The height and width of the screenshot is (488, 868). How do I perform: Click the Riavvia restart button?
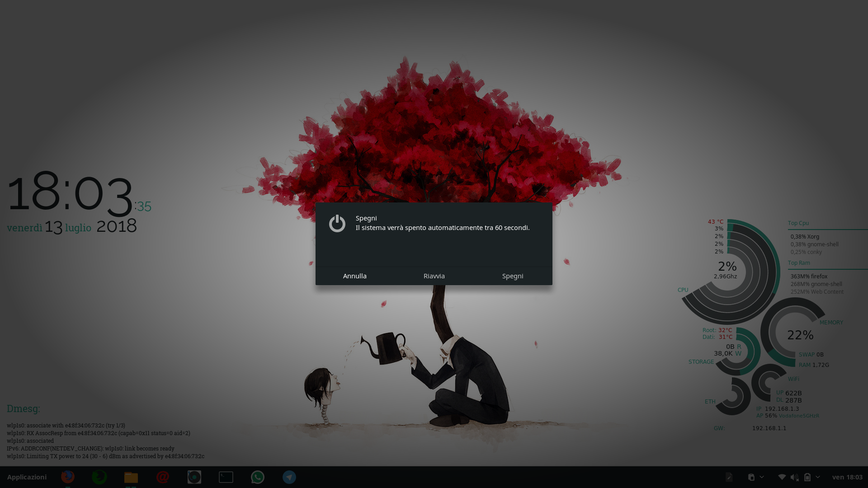tap(434, 276)
